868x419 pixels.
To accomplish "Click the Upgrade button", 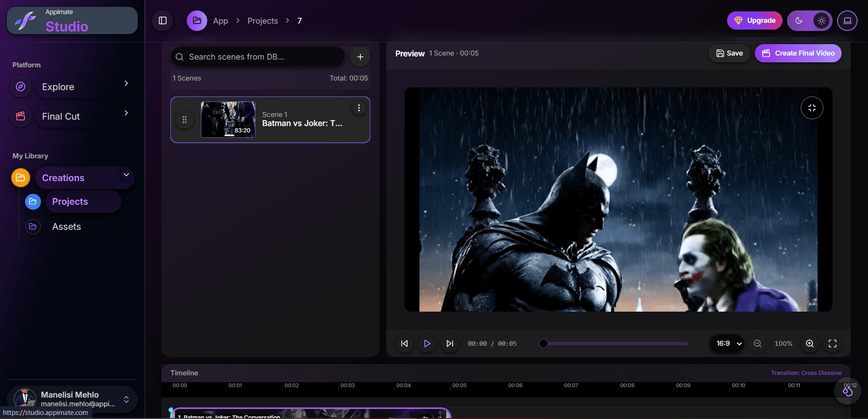I will [754, 20].
